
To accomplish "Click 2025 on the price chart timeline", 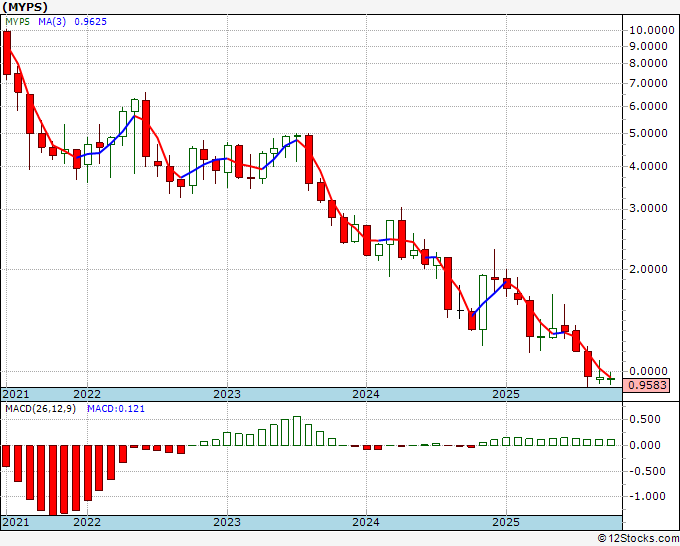I will (506, 394).
